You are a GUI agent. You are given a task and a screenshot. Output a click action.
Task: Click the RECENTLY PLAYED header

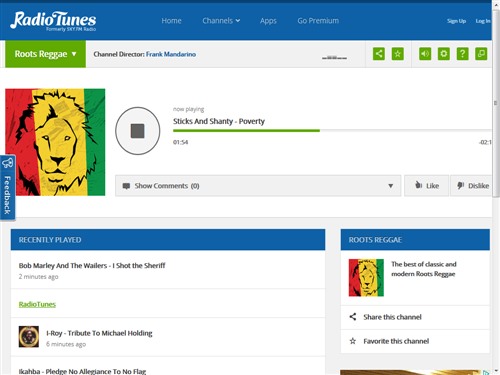pyautogui.click(x=168, y=240)
